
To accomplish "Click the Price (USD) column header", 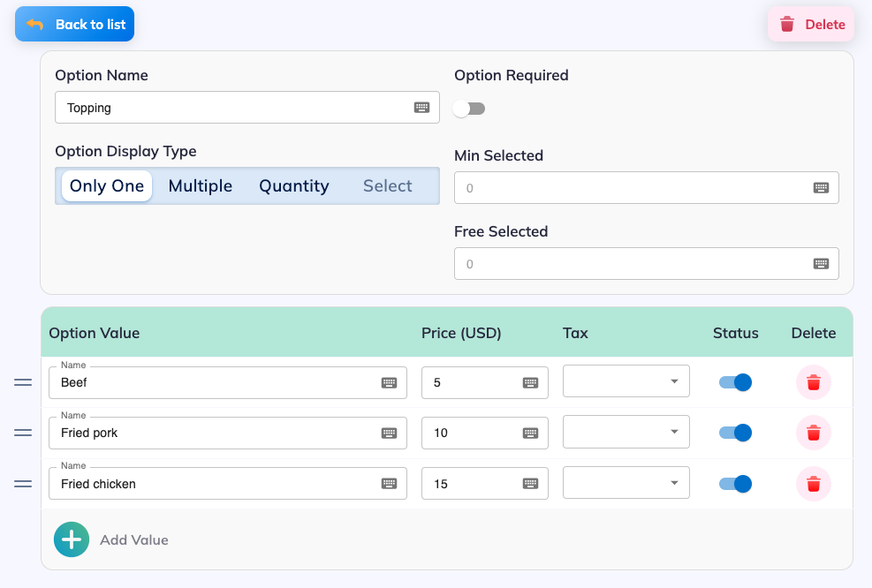I will tap(461, 333).
